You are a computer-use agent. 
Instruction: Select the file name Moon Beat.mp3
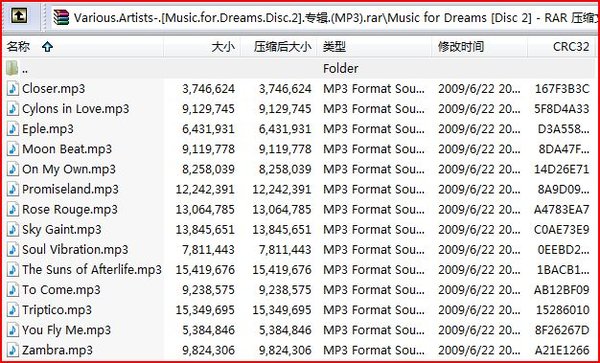pos(67,149)
